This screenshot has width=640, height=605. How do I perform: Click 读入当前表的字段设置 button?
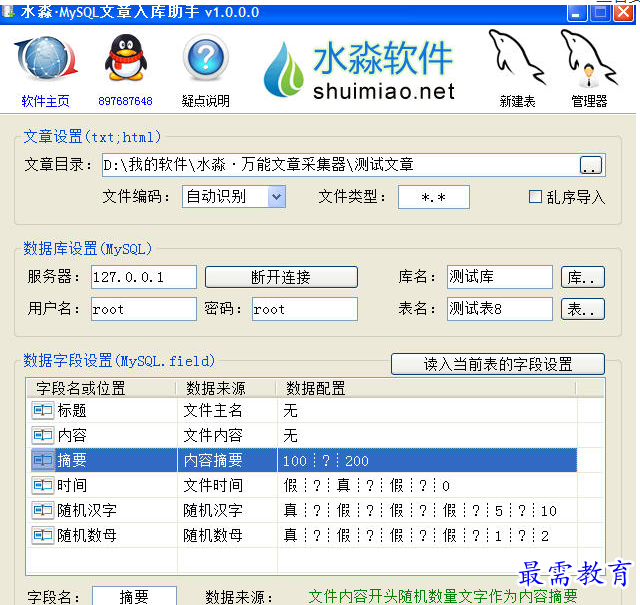[498, 364]
